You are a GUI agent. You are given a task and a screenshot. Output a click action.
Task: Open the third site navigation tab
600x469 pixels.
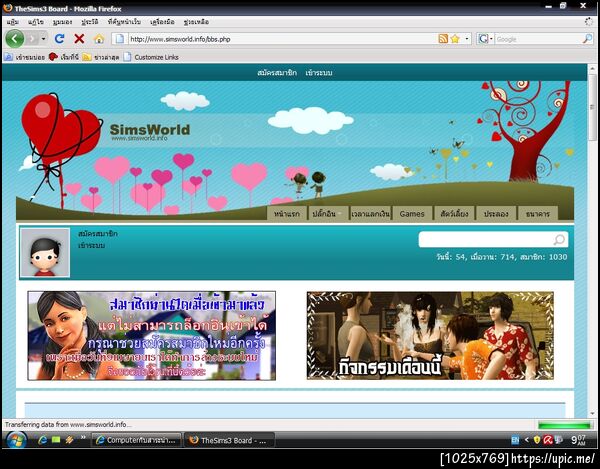tap(370, 213)
